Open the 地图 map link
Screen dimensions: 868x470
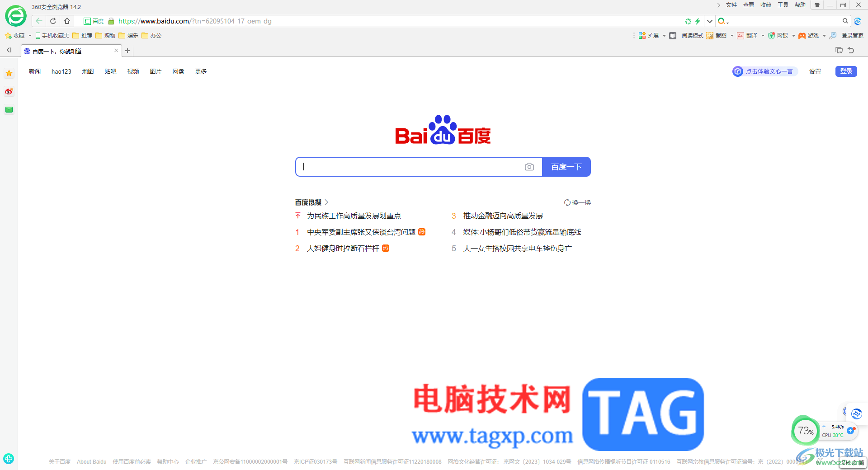click(x=88, y=71)
